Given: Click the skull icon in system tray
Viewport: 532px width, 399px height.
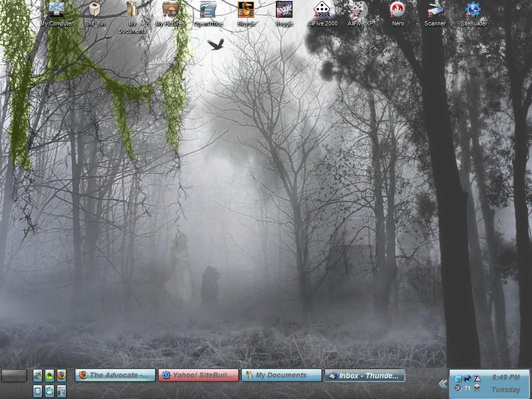Looking at the screenshot, I should (477, 388).
